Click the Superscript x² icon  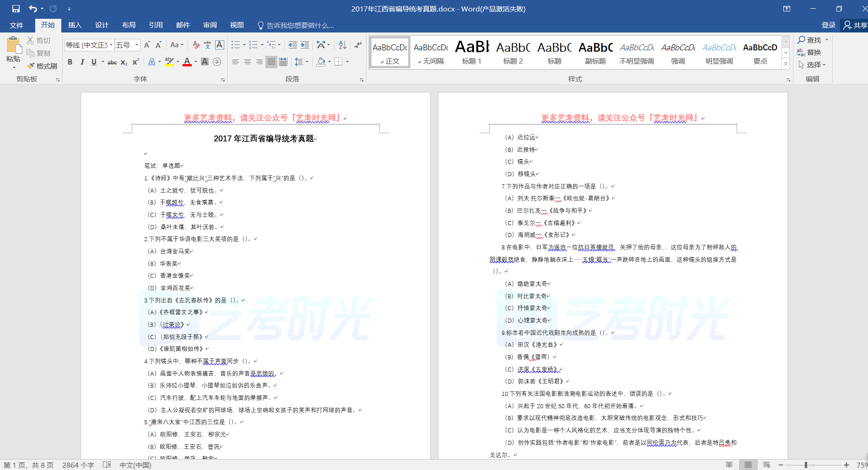pyautogui.click(x=136, y=62)
